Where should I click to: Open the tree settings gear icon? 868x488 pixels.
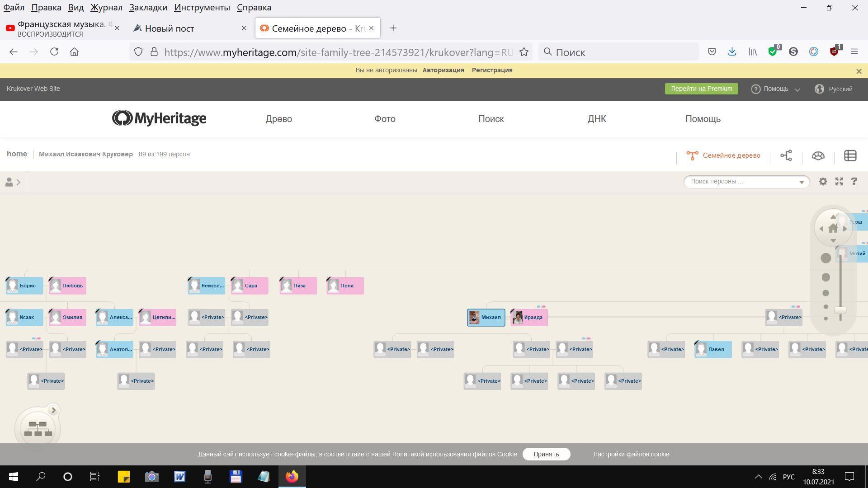(x=823, y=182)
